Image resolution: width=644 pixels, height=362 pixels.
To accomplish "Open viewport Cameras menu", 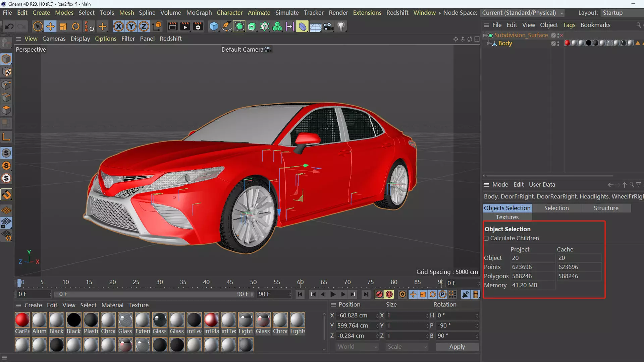I will (54, 39).
